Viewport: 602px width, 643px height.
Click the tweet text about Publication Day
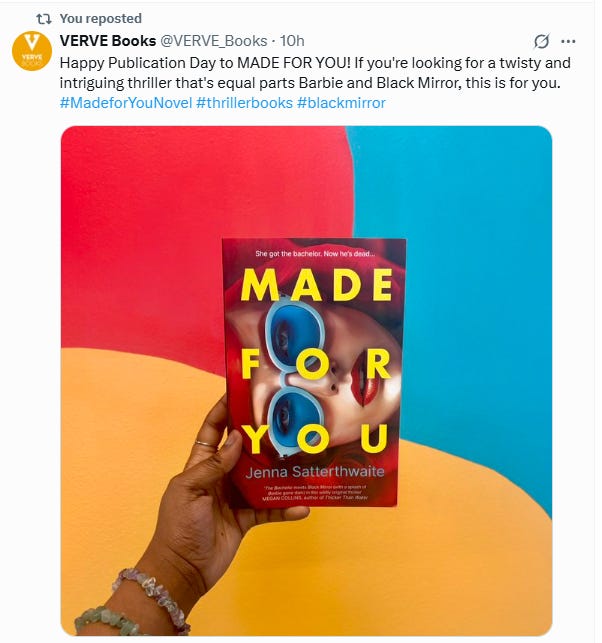[x=315, y=73]
